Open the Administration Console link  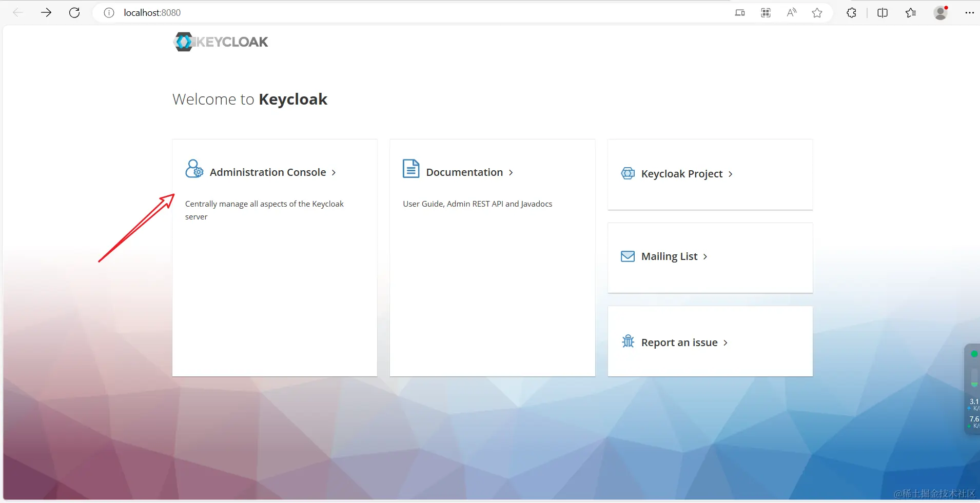coord(268,172)
